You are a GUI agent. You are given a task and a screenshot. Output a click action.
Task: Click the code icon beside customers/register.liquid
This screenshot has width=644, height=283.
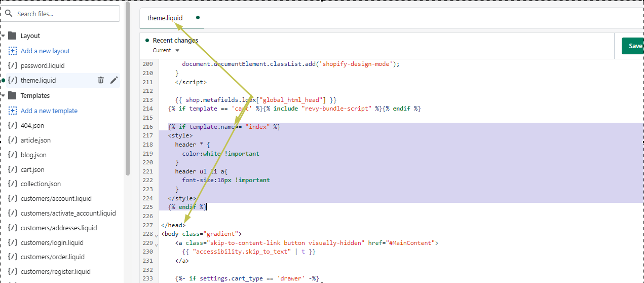(x=13, y=271)
